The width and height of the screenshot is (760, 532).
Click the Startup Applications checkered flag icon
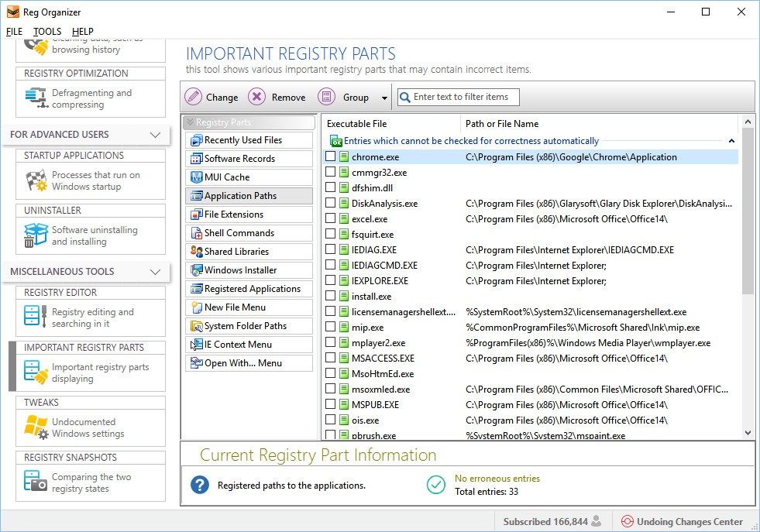pos(36,180)
